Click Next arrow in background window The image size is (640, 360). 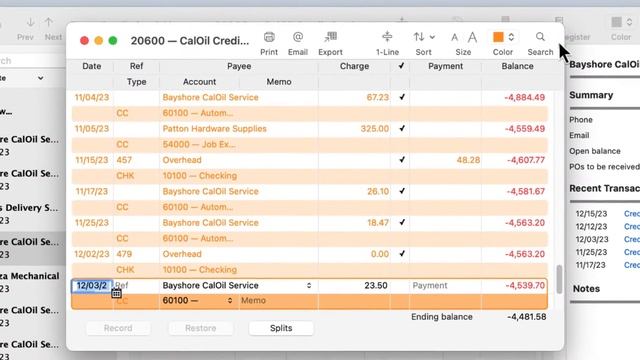(49, 22)
